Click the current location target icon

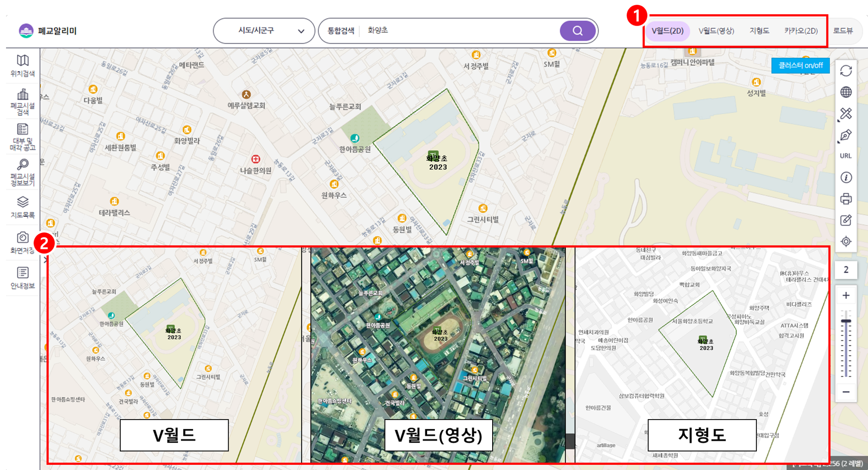tap(846, 242)
